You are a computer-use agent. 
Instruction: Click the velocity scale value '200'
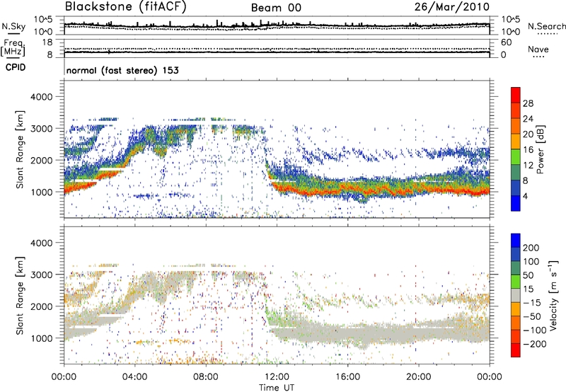tap(531, 248)
